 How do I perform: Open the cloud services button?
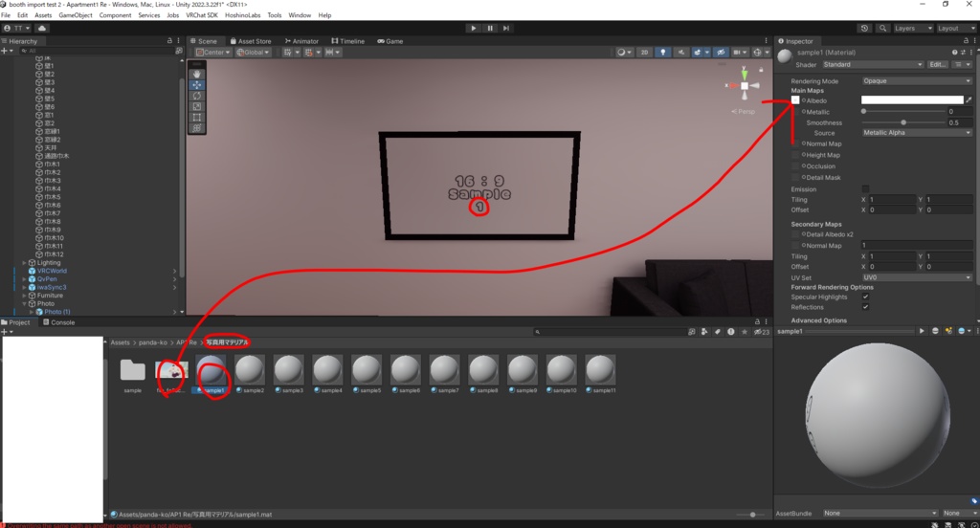42,28
